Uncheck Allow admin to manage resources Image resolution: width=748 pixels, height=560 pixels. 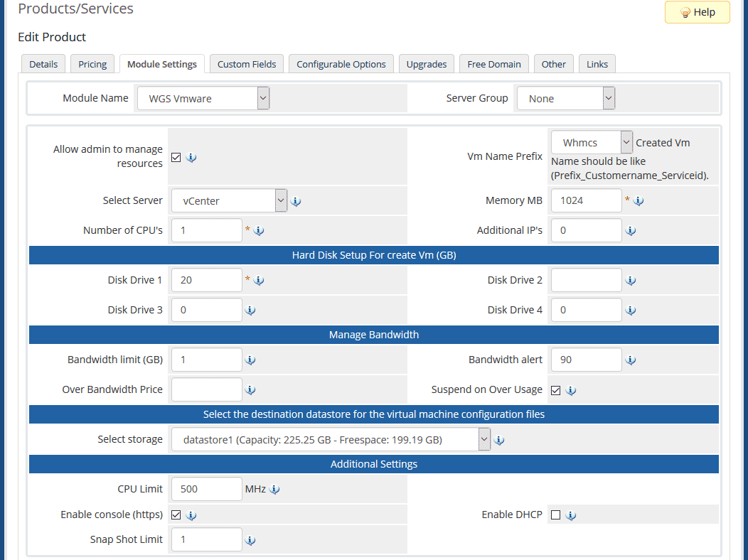coord(175,157)
